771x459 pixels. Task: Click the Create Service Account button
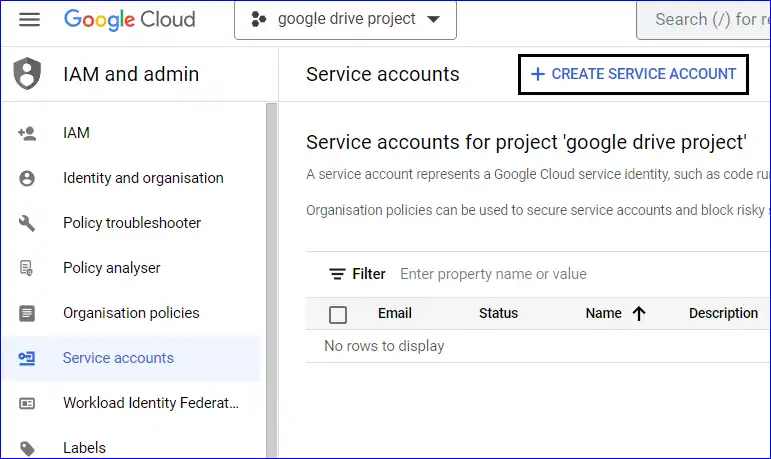click(x=633, y=74)
